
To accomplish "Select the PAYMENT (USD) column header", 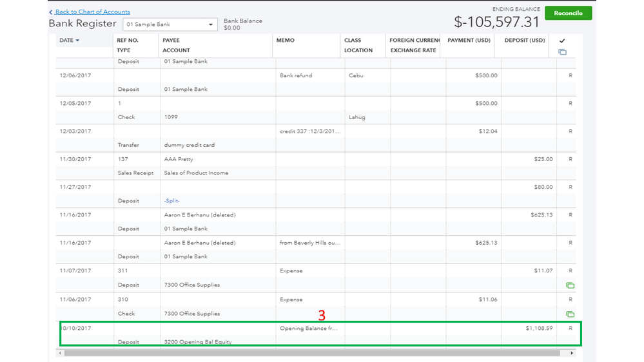I will click(469, 40).
